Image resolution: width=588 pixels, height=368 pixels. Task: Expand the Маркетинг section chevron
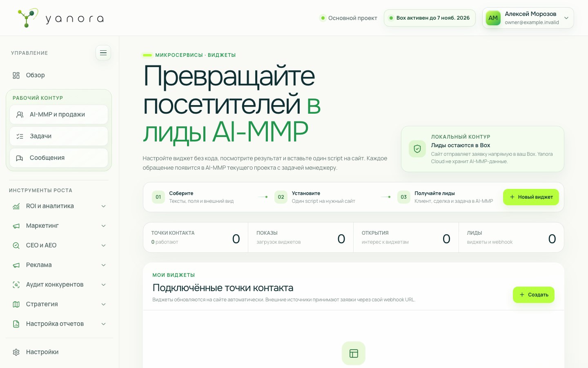pyautogui.click(x=104, y=226)
